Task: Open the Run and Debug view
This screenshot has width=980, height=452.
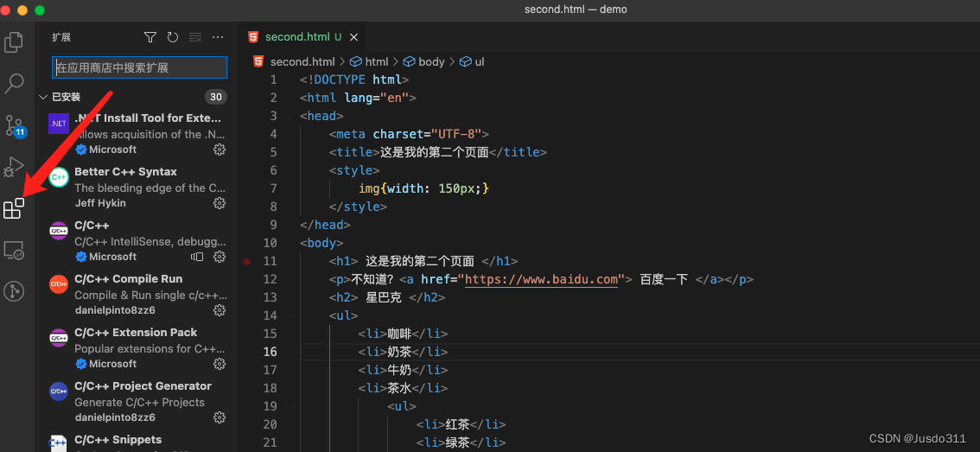Action: click(x=14, y=167)
